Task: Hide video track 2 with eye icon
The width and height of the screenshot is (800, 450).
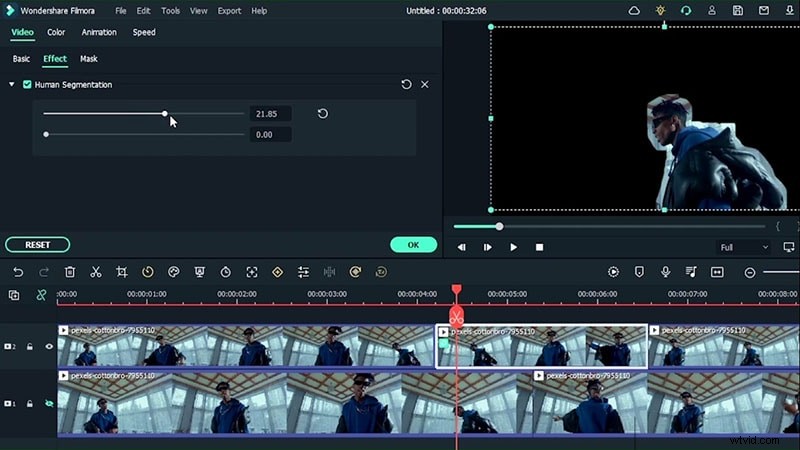Action: tap(49, 347)
